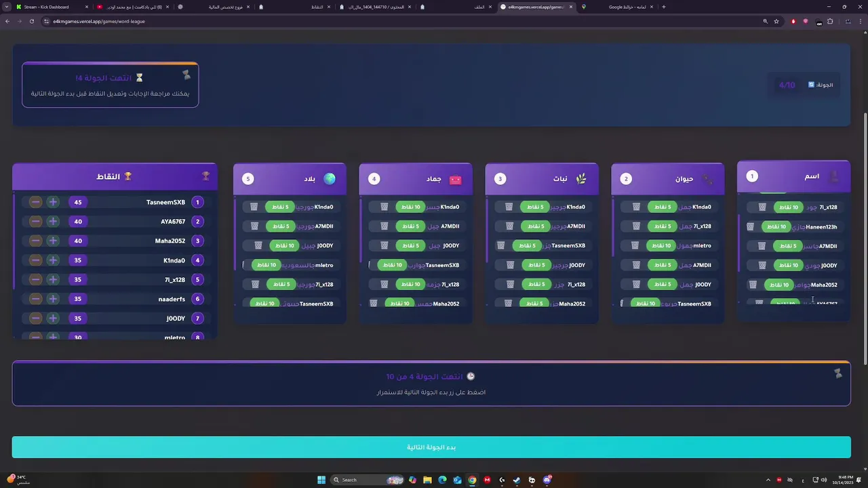868x488 pixels.
Task: Delete Maha2052's answer in the جماد column
Action: (x=374, y=304)
